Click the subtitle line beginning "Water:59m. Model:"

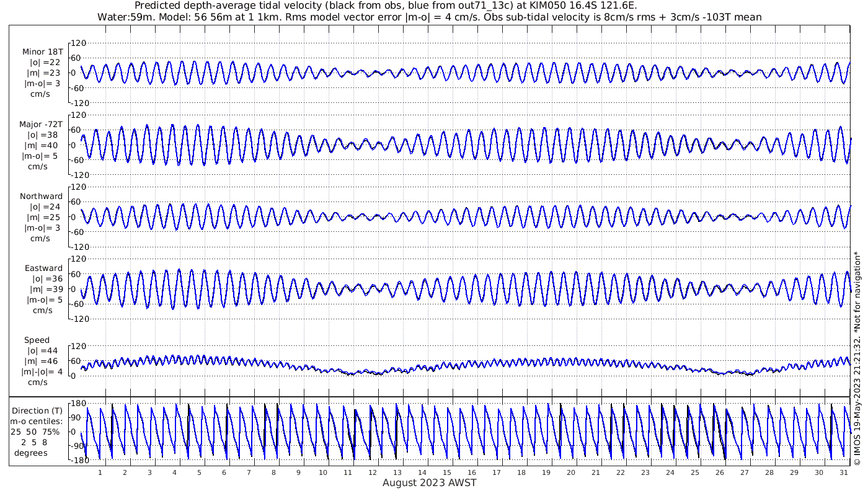pyautogui.click(x=429, y=17)
